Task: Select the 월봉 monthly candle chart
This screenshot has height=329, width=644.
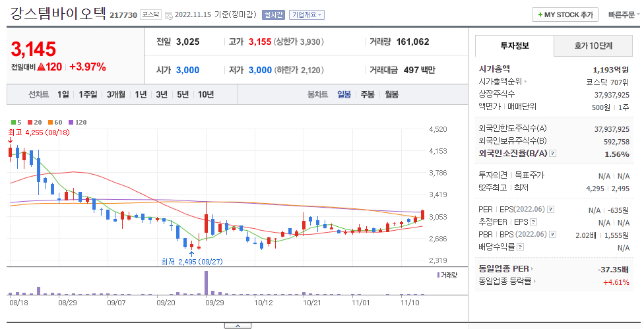Action: [391, 95]
